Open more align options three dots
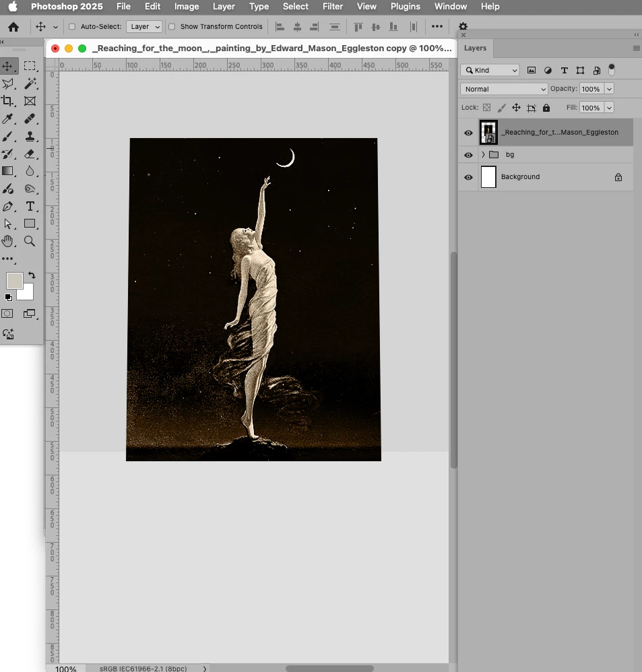Image resolution: width=642 pixels, height=672 pixels. [437, 26]
